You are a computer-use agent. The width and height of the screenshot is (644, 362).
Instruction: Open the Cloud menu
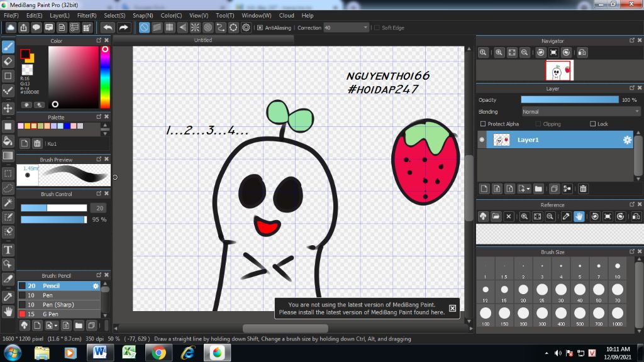[x=286, y=16]
